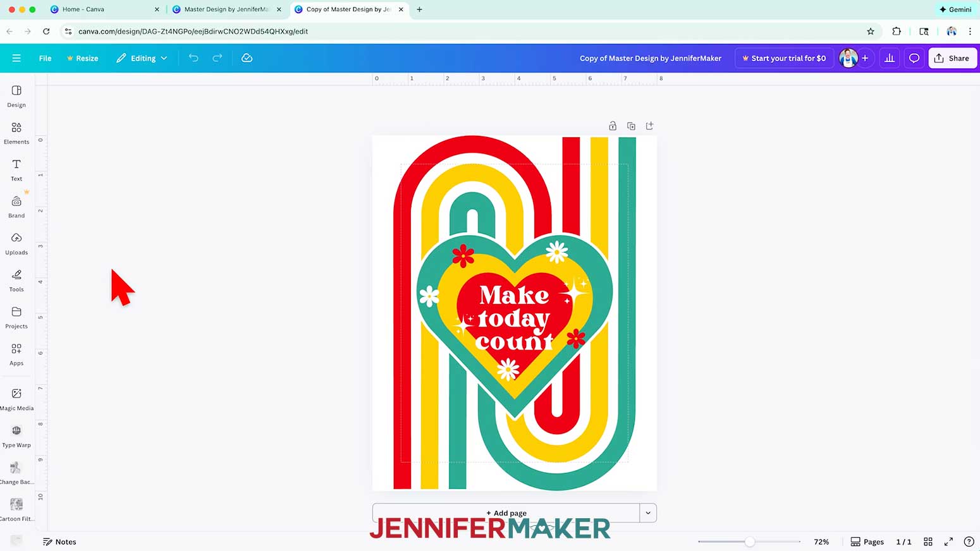
Task: Open grid view of pages
Action: (928, 542)
